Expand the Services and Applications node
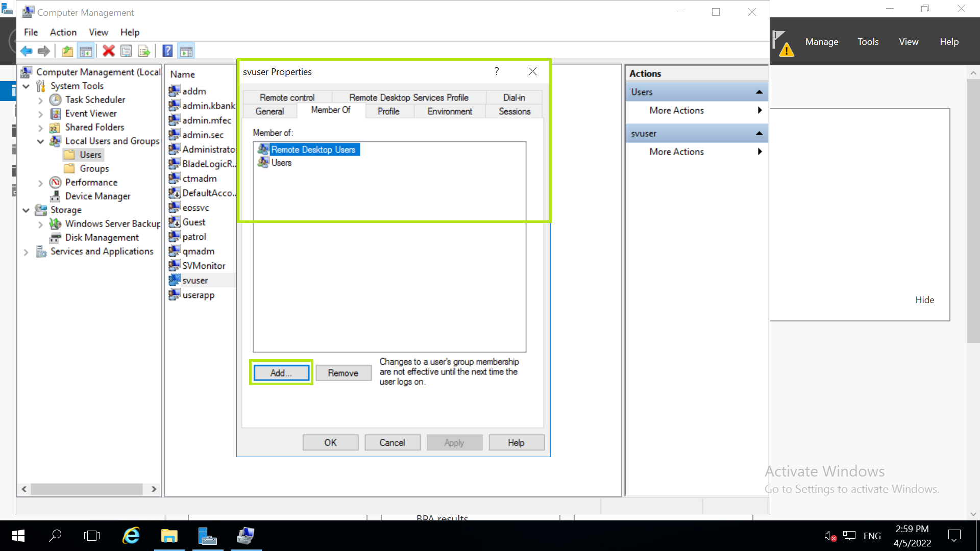 pyautogui.click(x=26, y=252)
